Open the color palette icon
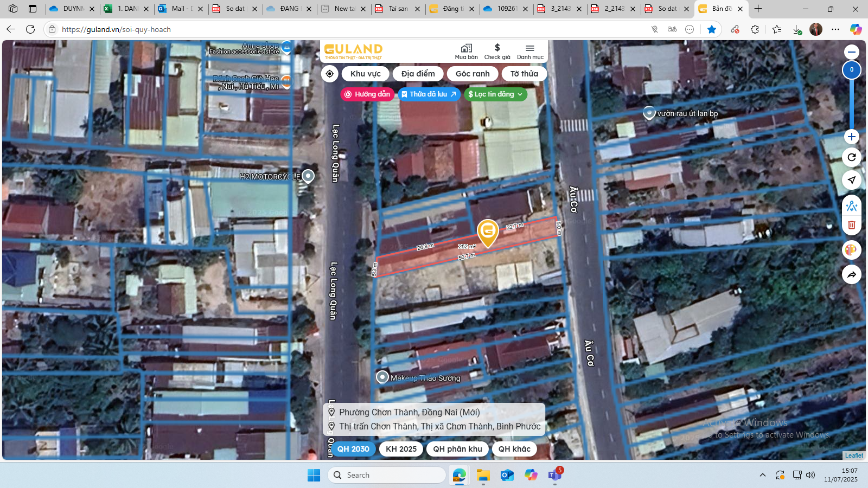The width and height of the screenshot is (868, 488). point(852,250)
